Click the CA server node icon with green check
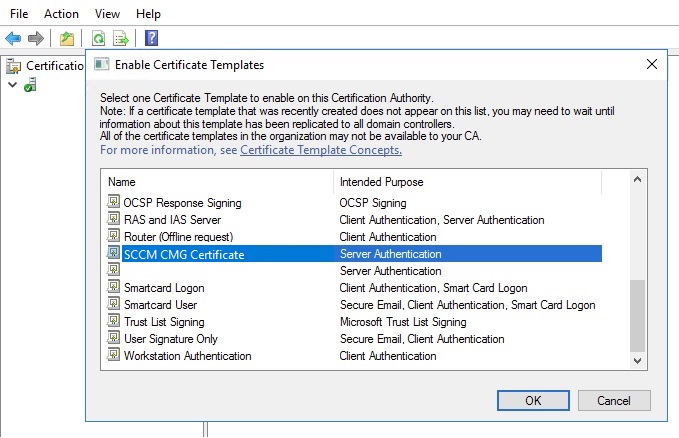The width and height of the screenshot is (679, 438). coord(30,84)
